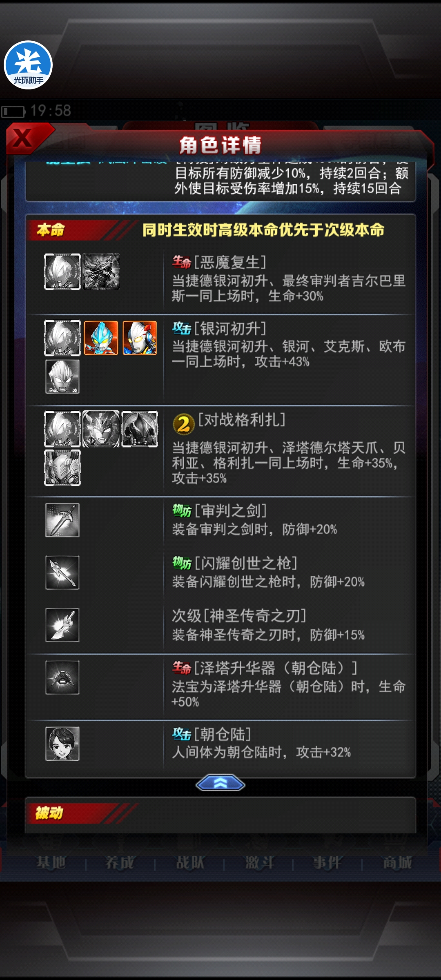Viewport: 441px width, 980px height.
Task: Tap the 欧布 avatar in 银河初升 row
Action: click(x=62, y=376)
